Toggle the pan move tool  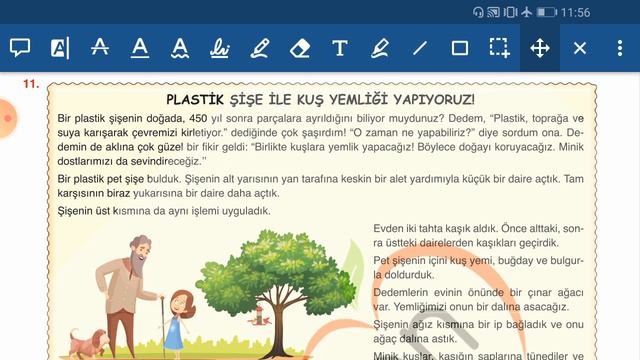[540, 48]
